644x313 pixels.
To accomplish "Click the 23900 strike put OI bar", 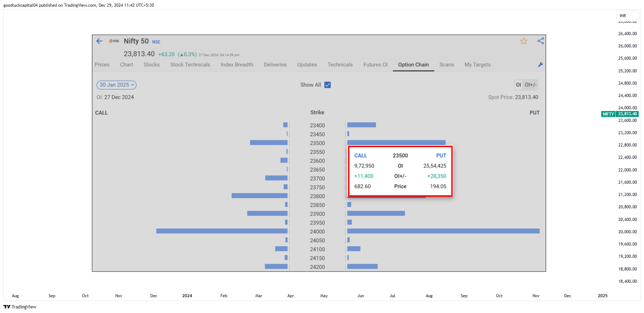I will 376,213.
